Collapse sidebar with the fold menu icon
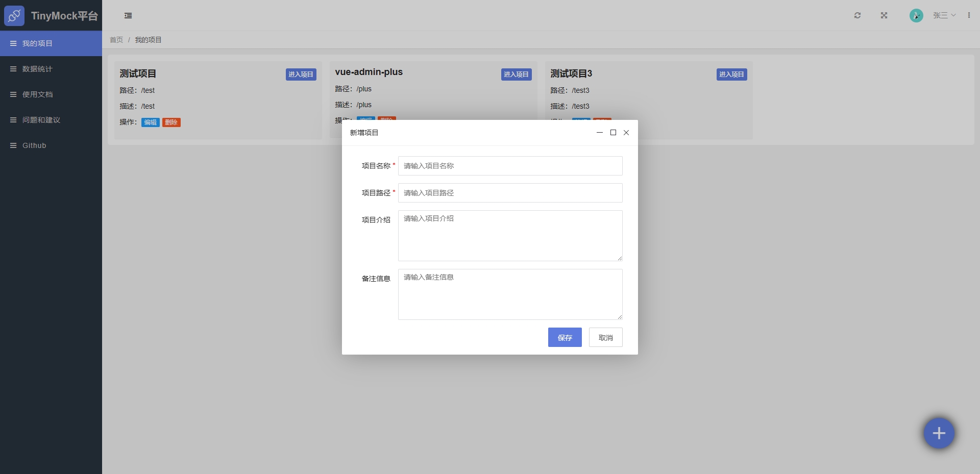Image resolution: width=980 pixels, height=474 pixels. click(128, 16)
